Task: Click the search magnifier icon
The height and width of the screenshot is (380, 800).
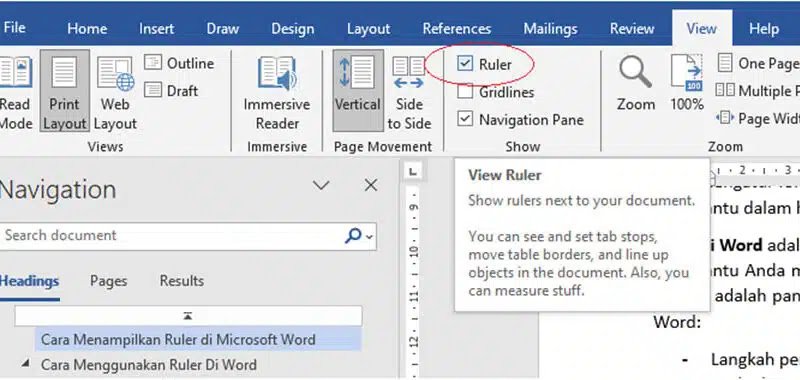Action: (x=353, y=235)
